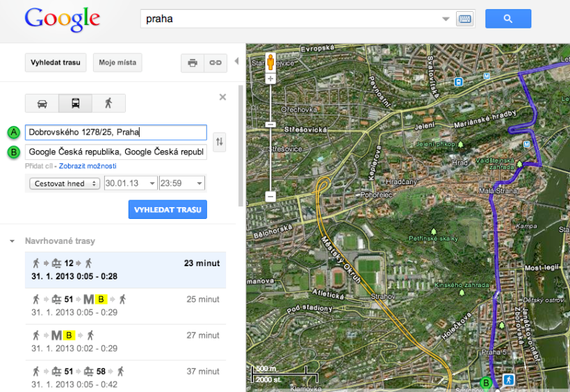Click the Kinského zahrada label
This screenshot has width=570, height=392.
(462, 285)
